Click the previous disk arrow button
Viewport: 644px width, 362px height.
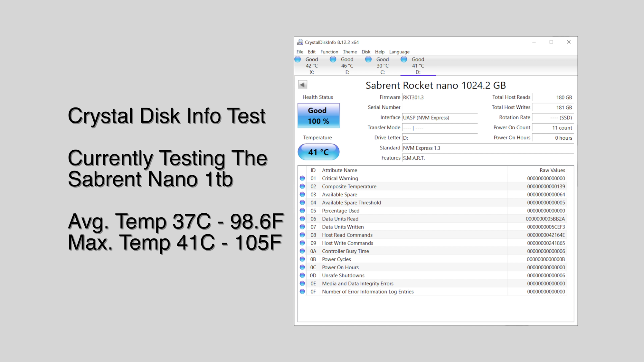pyautogui.click(x=302, y=85)
